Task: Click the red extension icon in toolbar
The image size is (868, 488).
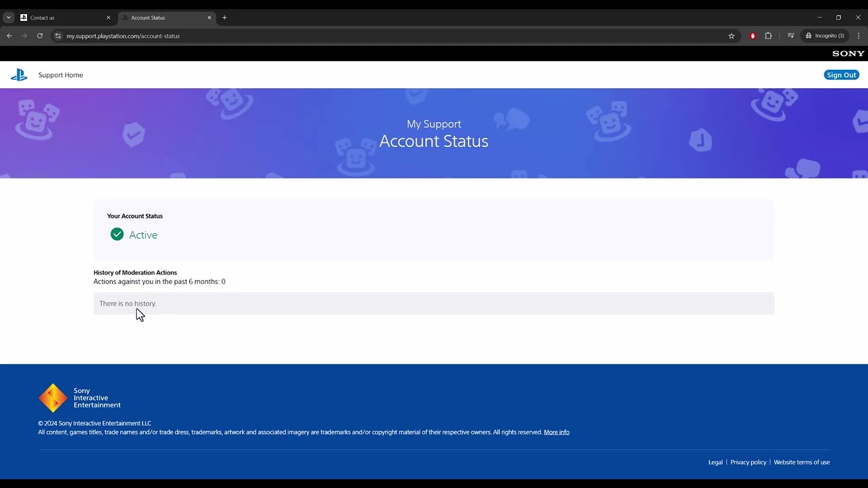Action: [x=753, y=36]
